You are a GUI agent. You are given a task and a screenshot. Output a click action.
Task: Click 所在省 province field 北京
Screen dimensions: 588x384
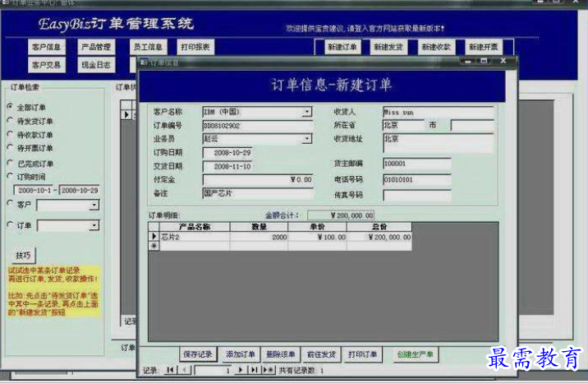pyautogui.click(x=404, y=125)
